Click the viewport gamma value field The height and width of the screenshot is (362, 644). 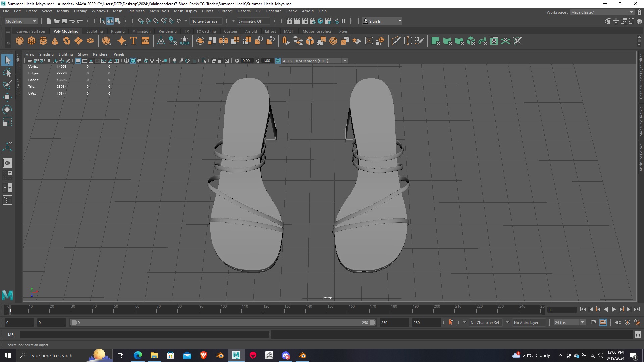point(267,61)
